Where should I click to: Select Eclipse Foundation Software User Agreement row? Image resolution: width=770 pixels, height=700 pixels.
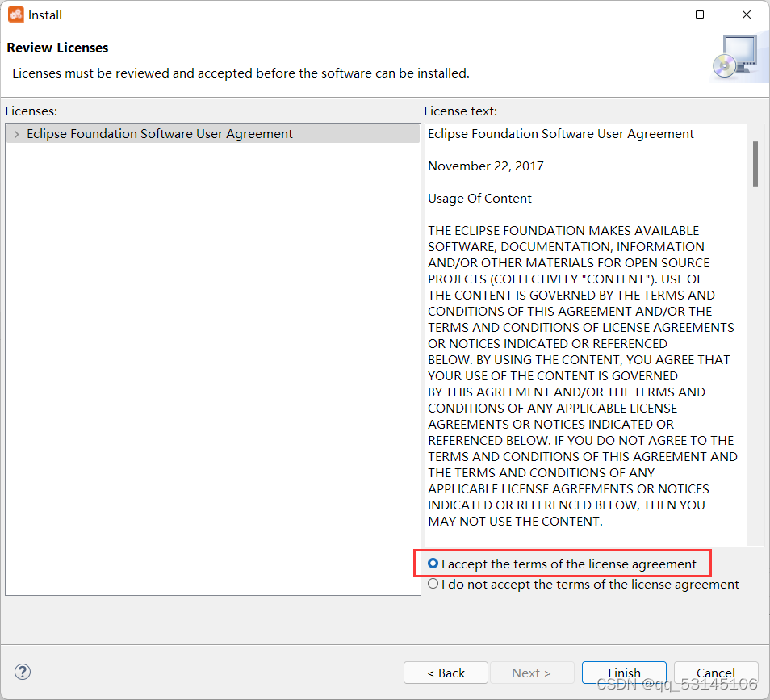coord(213,133)
